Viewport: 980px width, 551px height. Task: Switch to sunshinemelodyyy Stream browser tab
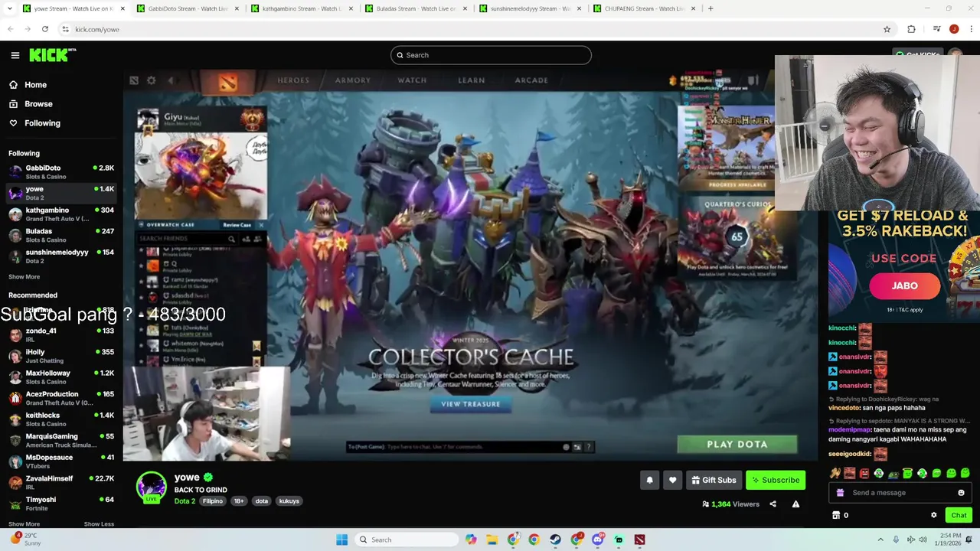tap(531, 8)
